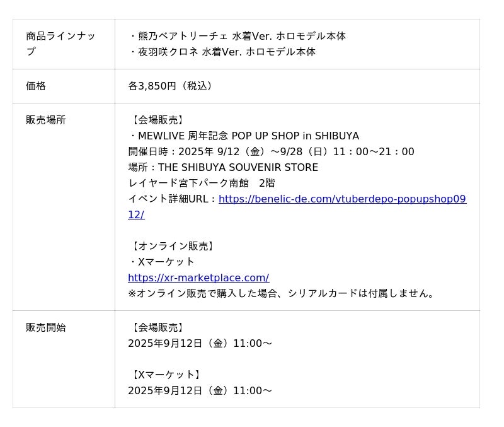
Task: Click the 価格 row header
Action: point(36,86)
